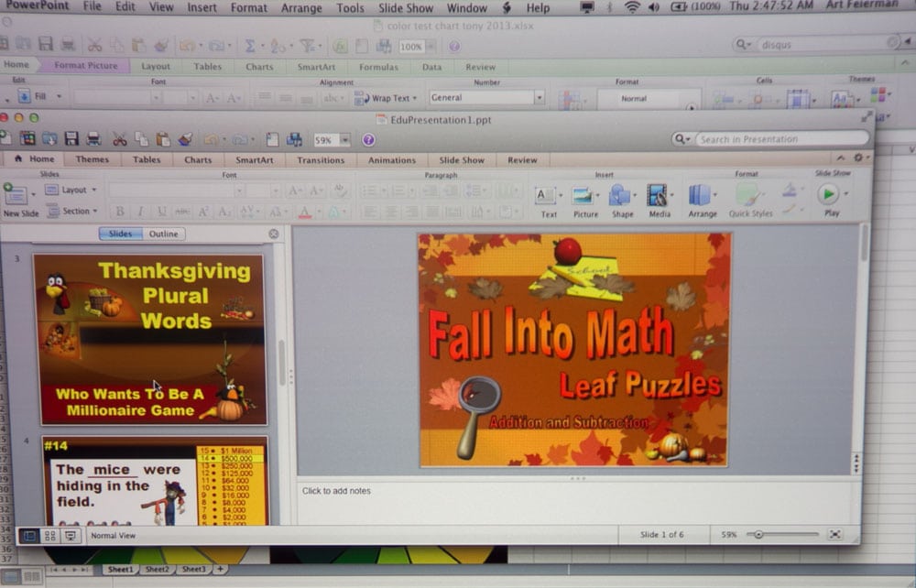Screen dimensions: 916x588
Task: Go to the next slide using scroll arrows
Action: [x=856, y=470]
